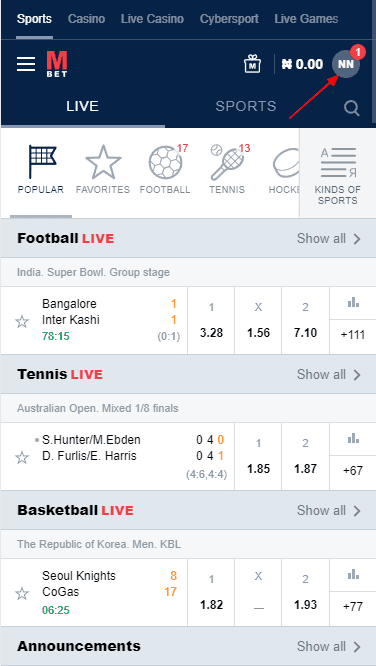Switch to the SPORTS tab
This screenshot has height=666, width=376.
[x=246, y=106]
